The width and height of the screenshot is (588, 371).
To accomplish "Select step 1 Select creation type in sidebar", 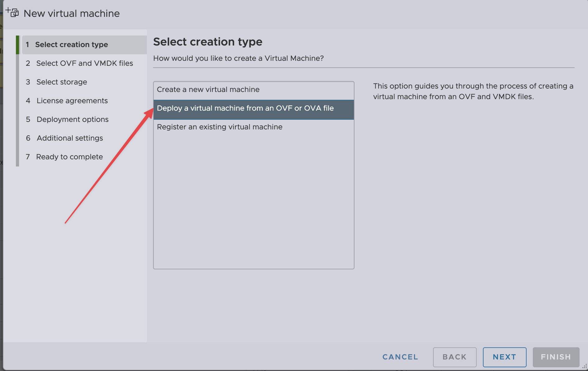I will tap(71, 45).
